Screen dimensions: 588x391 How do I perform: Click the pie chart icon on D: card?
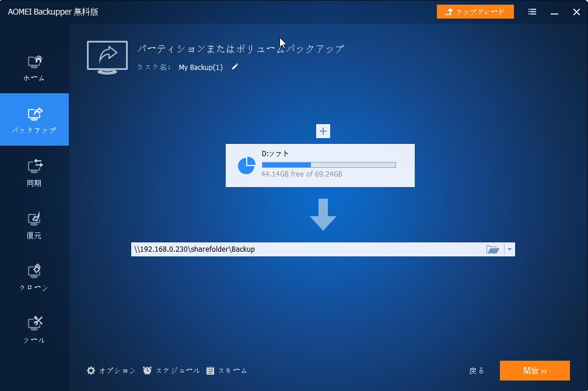click(x=246, y=165)
